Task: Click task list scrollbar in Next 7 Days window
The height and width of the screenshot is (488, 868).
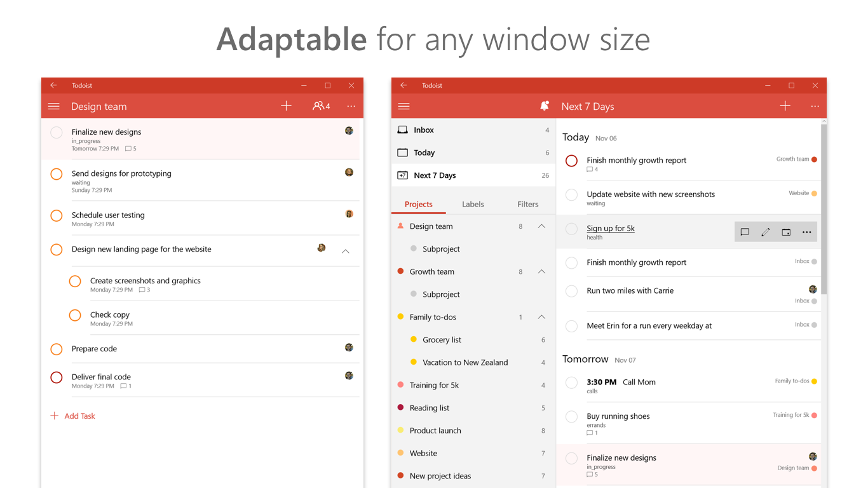Action: pyautogui.click(x=824, y=208)
